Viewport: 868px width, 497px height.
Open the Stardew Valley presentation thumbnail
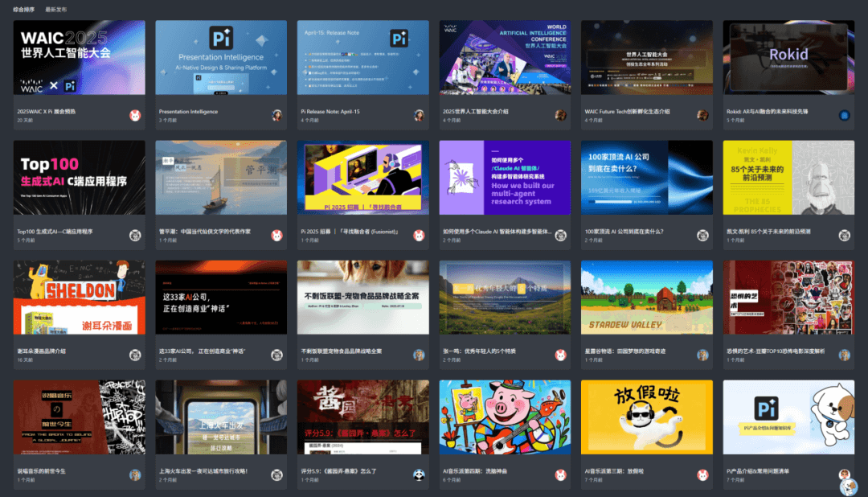click(647, 297)
